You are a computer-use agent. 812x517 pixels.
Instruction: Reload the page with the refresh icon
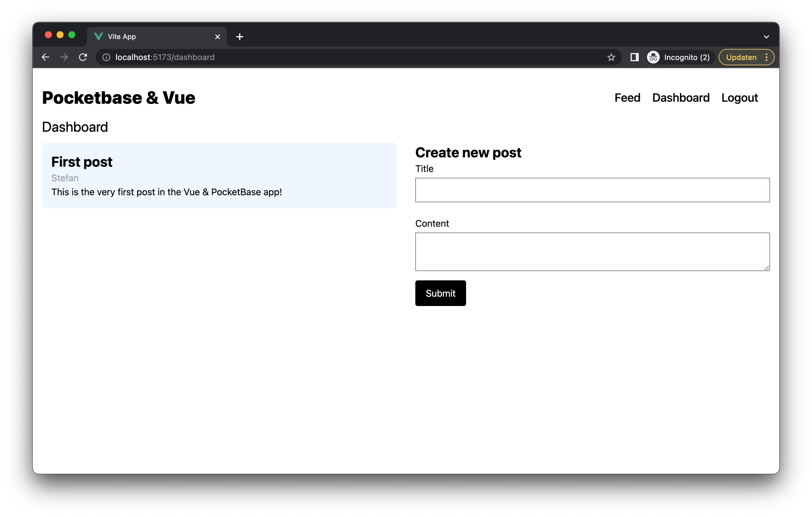(x=83, y=57)
